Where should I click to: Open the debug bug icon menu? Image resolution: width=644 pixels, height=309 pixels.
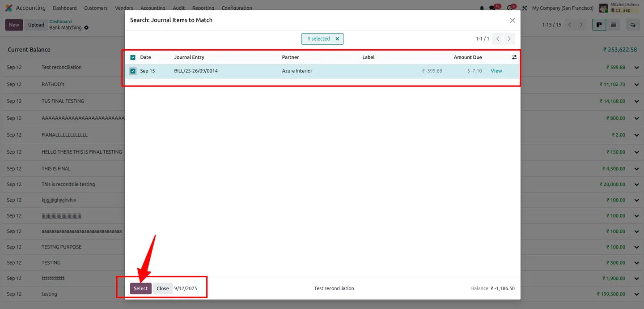(x=482, y=8)
